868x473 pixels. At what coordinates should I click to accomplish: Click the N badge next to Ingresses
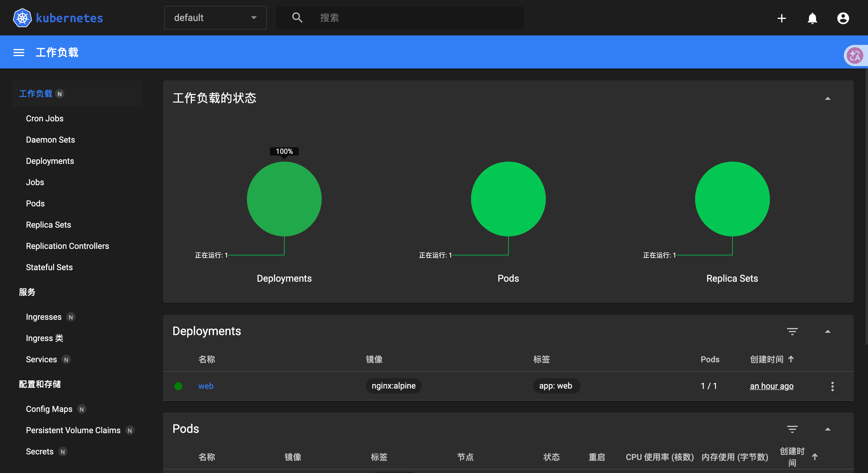(x=71, y=317)
